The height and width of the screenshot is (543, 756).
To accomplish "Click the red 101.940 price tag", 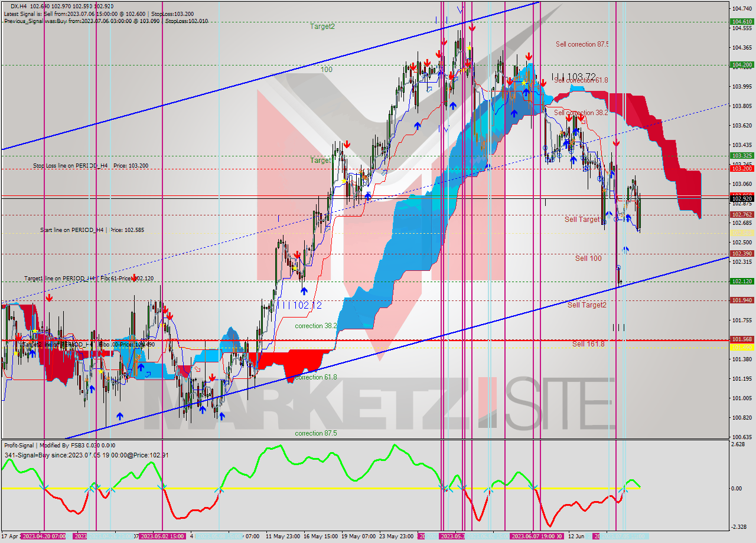I will (742, 300).
